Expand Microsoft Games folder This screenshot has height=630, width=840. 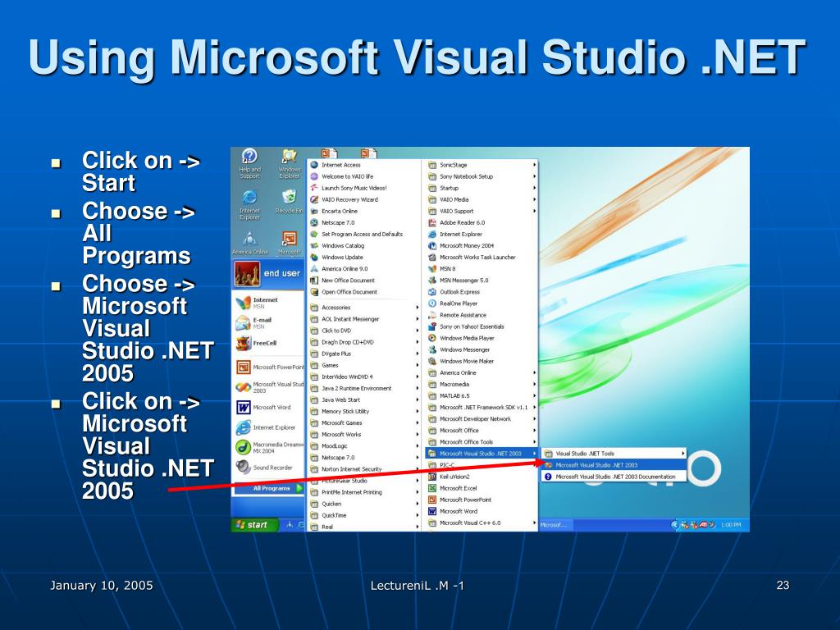click(363, 422)
